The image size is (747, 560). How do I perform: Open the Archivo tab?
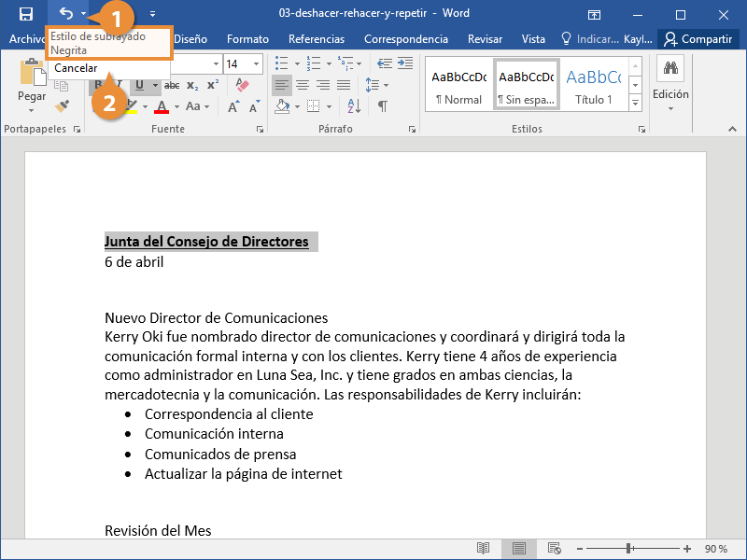point(26,39)
